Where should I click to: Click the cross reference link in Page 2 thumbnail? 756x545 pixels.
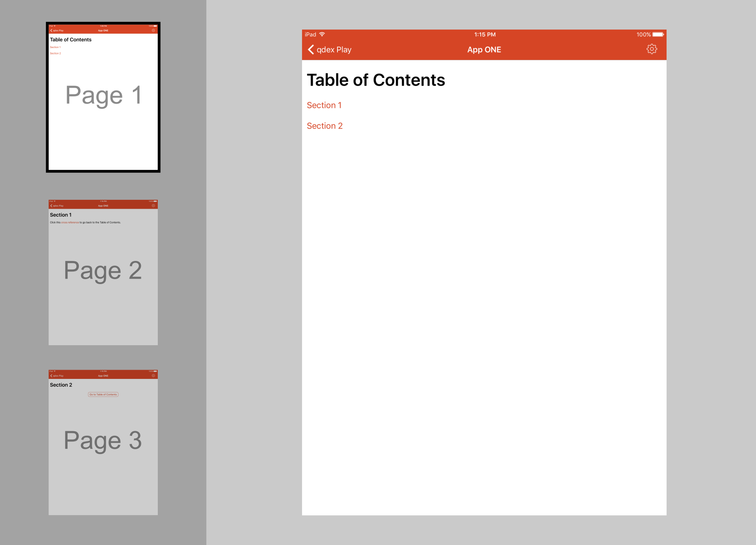(x=70, y=223)
